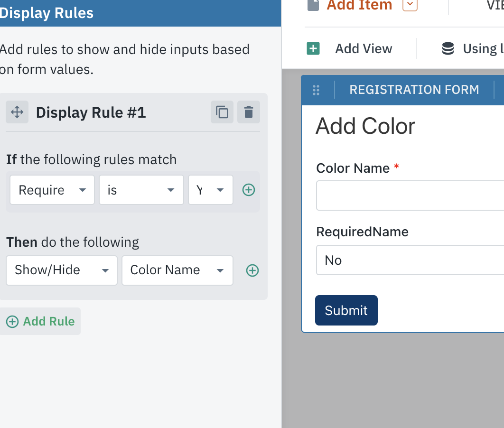
Task: Click the Add Item menu item
Action: [x=359, y=5]
